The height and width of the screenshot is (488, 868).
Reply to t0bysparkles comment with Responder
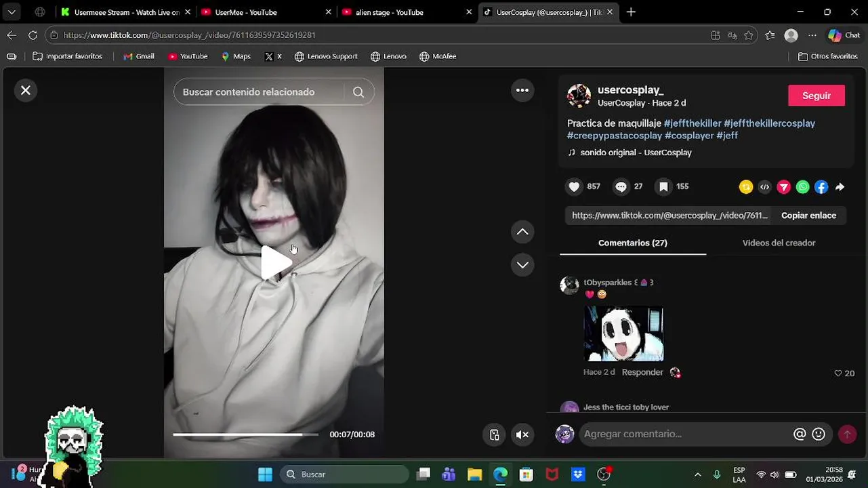coord(642,372)
